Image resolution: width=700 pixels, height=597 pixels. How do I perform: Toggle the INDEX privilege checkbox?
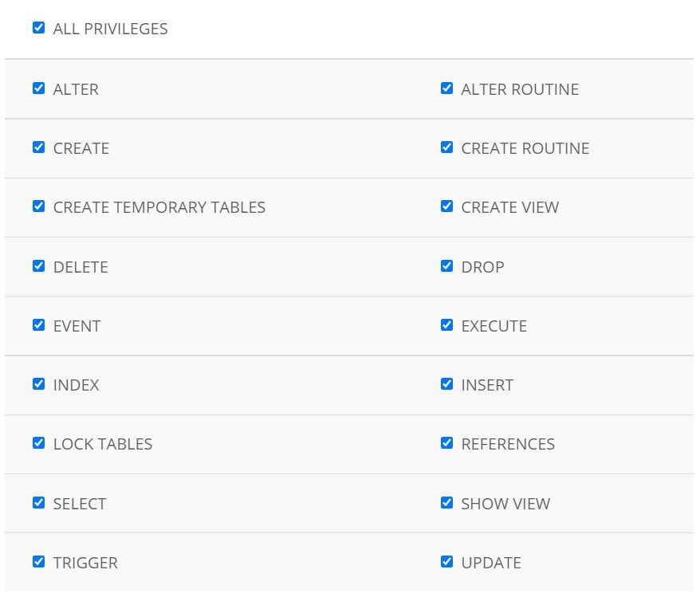click(38, 384)
